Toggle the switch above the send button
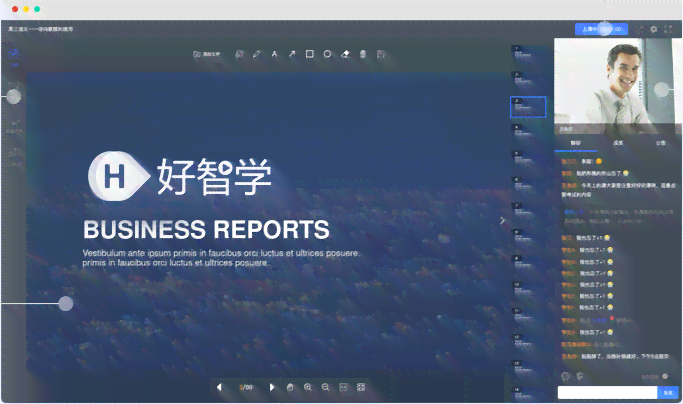This screenshot has width=683, height=404. pos(664,377)
